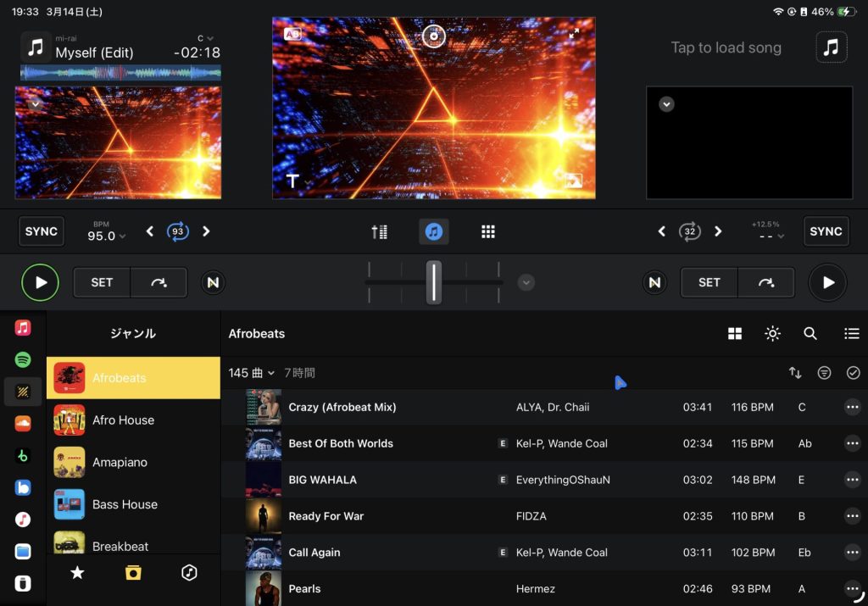Image resolution: width=868 pixels, height=606 pixels.
Task: Toggle SYNC on the left deck
Action: [42, 231]
